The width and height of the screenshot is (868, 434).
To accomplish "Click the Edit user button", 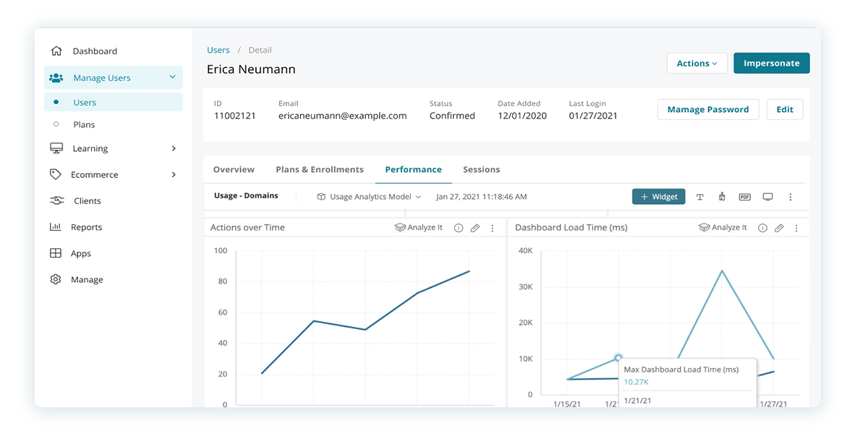I will pyautogui.click(x=785, y=109).
